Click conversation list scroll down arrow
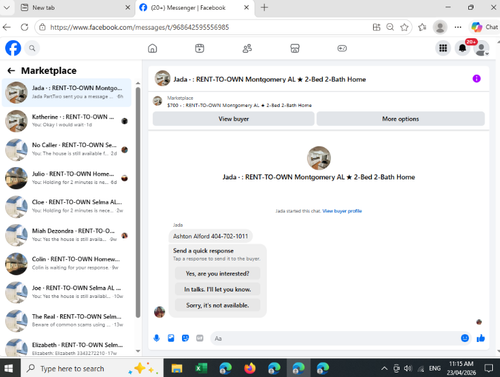500x377 pixels. [138, 351]
